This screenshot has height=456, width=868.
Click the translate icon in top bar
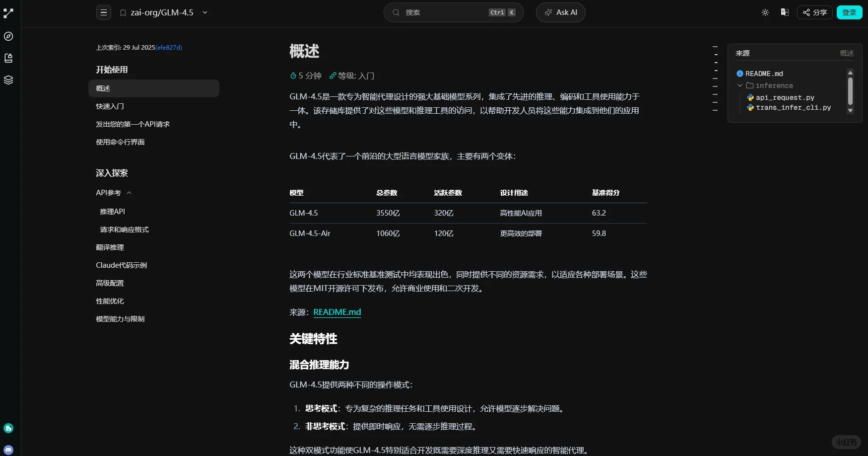point(785,12)
